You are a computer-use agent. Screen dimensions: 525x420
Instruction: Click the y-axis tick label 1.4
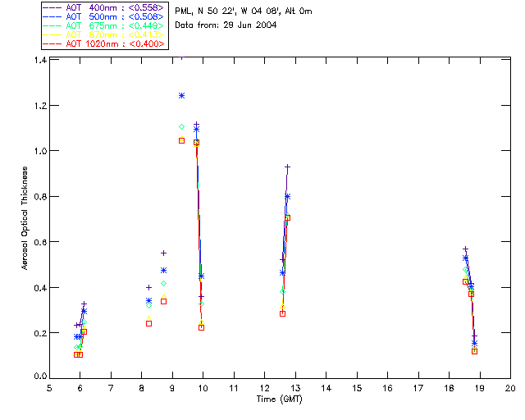[x=40, y=60]
